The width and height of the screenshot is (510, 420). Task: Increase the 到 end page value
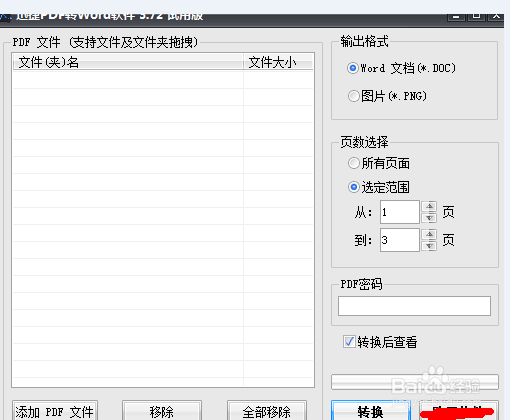click(x=429, y=234)
